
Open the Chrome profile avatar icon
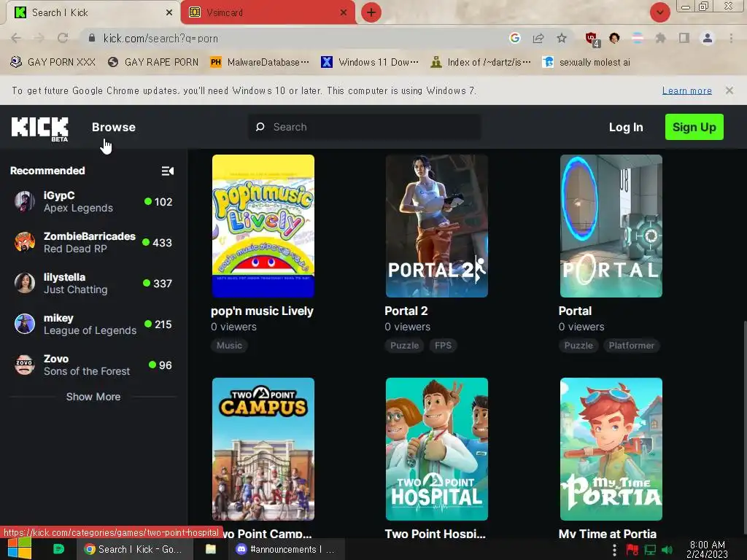pyautogui.click(x=708, y=38)
